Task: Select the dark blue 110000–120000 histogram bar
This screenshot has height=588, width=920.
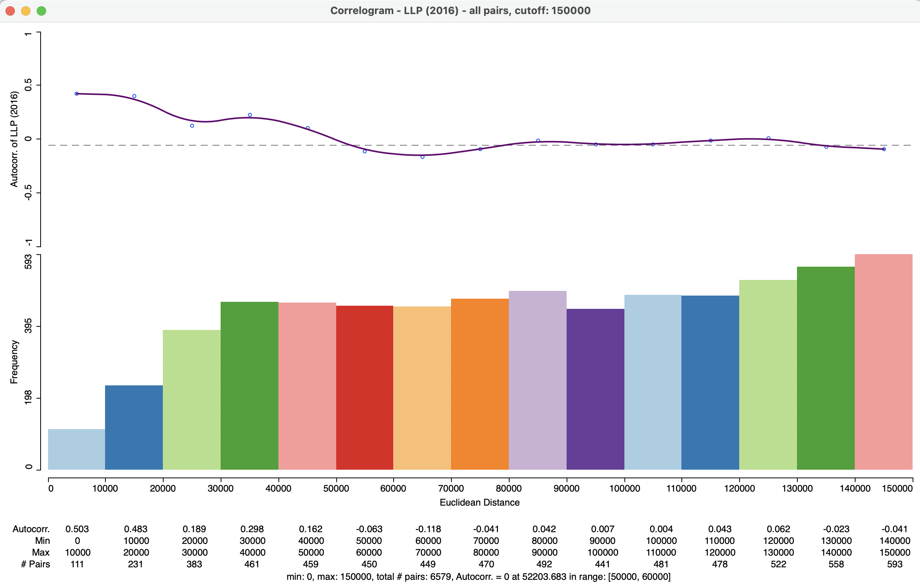Action: coord(710,383)
